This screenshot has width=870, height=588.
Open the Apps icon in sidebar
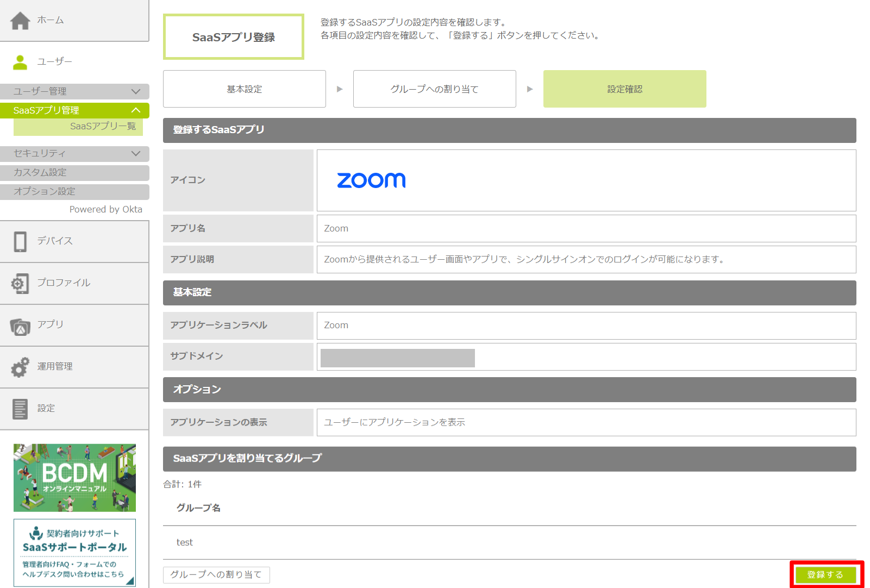pos(20,326)
